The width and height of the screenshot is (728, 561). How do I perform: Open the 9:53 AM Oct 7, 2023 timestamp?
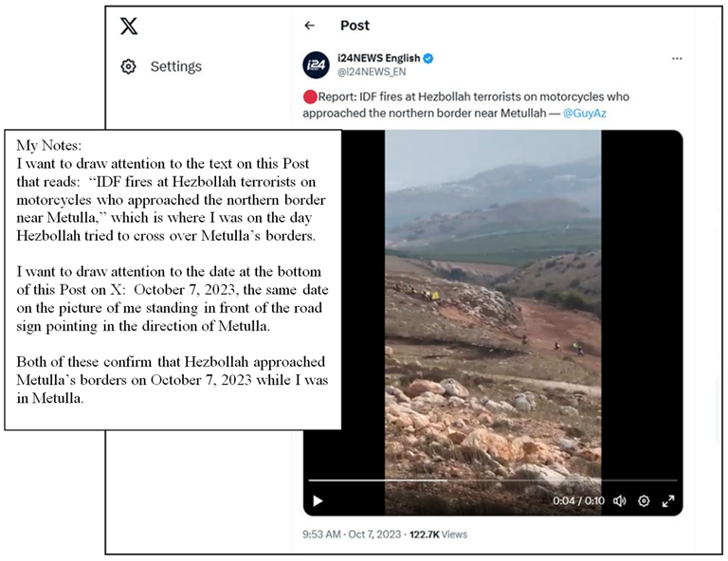[352, 534]
